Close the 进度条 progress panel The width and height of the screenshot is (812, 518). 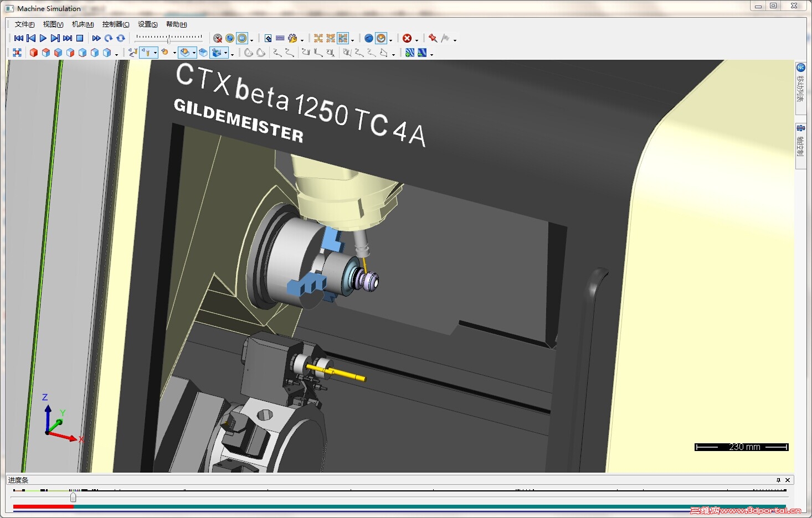(788, 480)
